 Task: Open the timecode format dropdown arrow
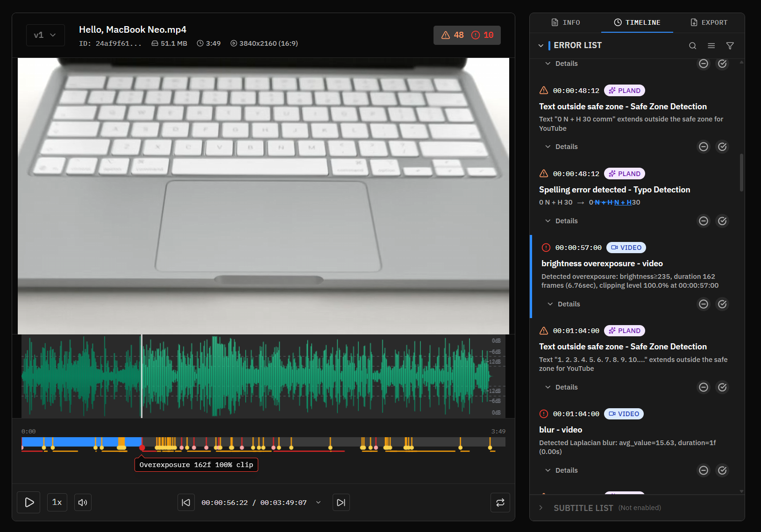[319, 503]
